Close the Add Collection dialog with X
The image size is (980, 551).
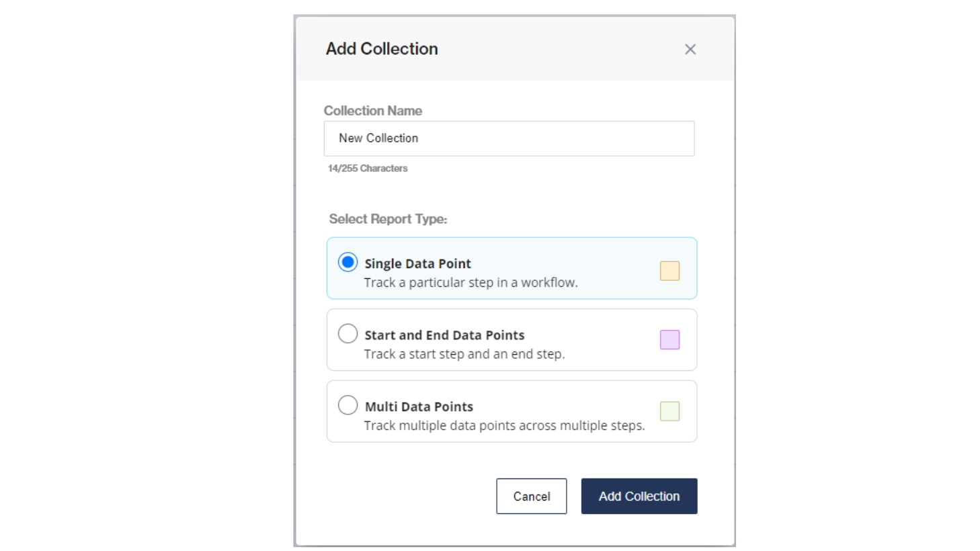pyautogui.click(x=690, y=49)
